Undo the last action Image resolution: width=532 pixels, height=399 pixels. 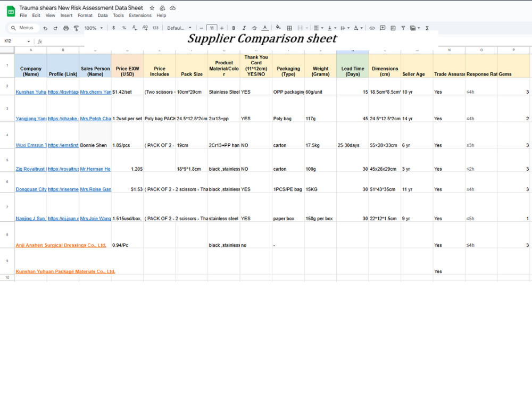[45, 28]
